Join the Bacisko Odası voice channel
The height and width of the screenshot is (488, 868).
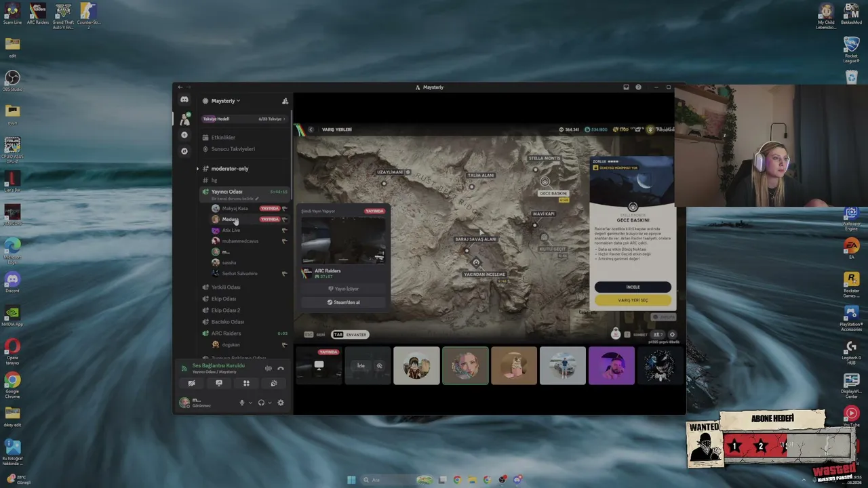(227, 322)
